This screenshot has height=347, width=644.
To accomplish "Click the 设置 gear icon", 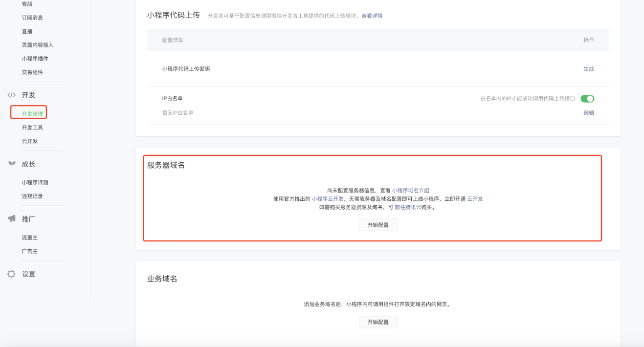I will tap(12, 274).
